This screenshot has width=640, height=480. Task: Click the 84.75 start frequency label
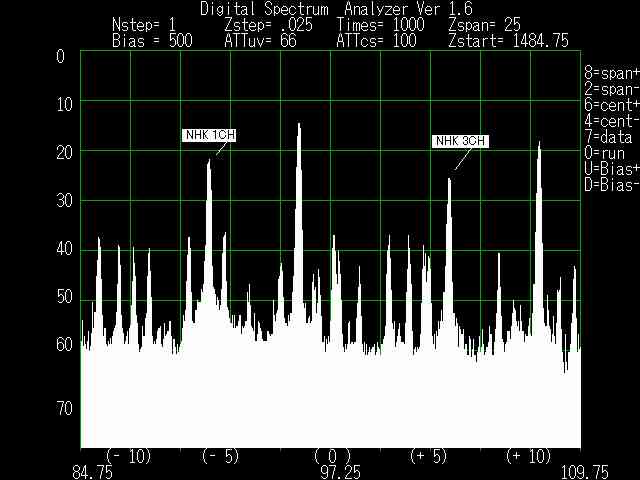[92, 473]
